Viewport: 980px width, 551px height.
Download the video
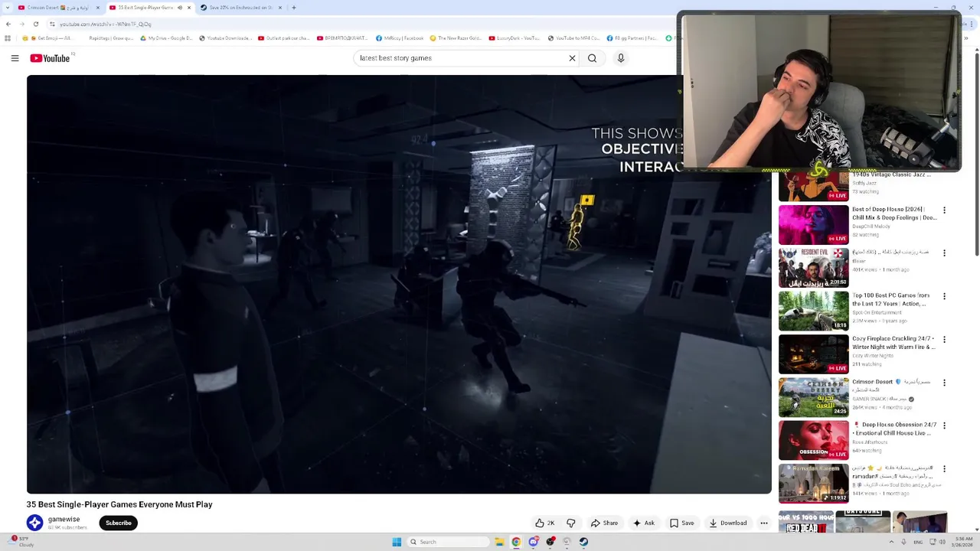(727, 523)
